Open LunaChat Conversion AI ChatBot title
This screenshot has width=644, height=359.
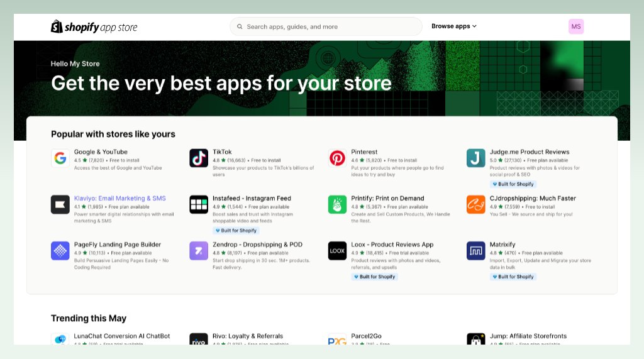click(x=122, y=336)
